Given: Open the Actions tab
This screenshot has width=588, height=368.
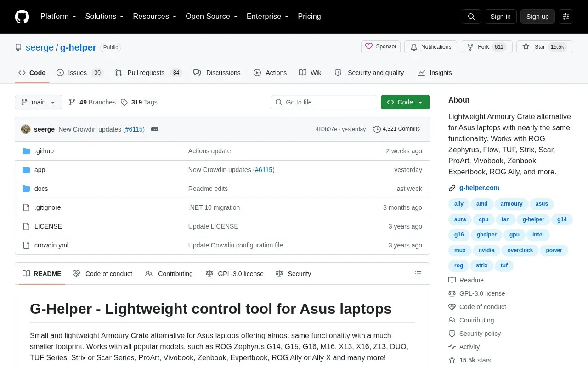Looking at the screenshot, I should (270, 73).
